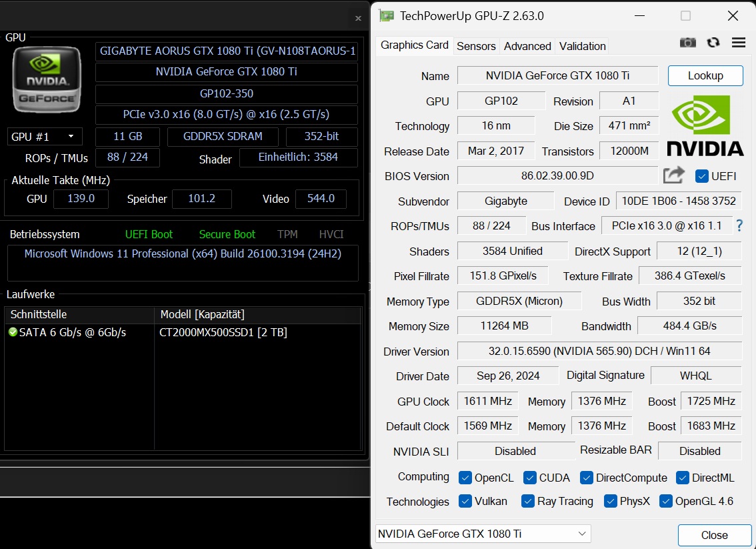Viewport: 756px width, 549px height.
Task: Click the GPU-Z title bar app icon
Action: pos(386,16)
